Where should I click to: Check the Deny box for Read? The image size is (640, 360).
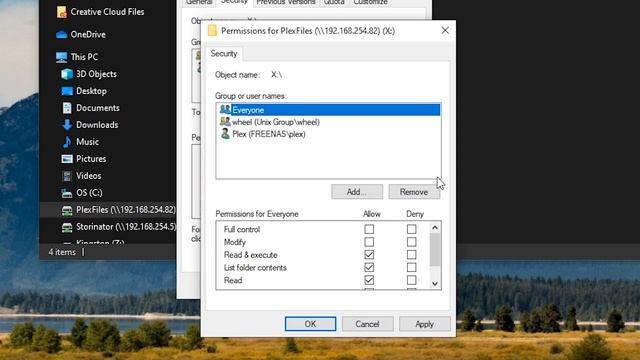click(x=411, y=280)
